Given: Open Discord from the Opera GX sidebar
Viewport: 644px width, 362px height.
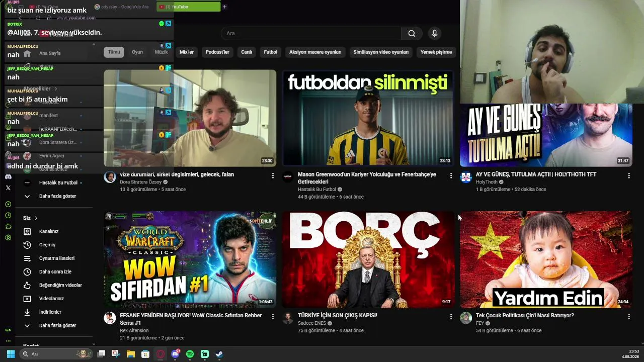Looking at the screenshot, I should [8, 177].
